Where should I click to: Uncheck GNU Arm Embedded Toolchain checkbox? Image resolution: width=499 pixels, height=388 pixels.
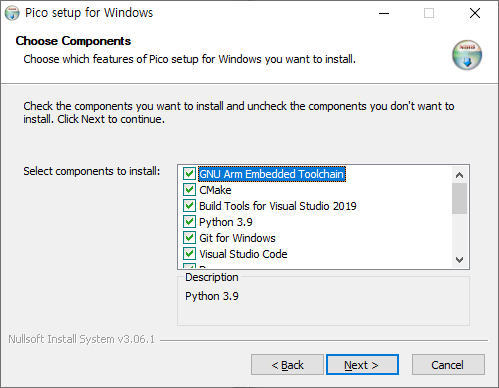click(189, 174)
